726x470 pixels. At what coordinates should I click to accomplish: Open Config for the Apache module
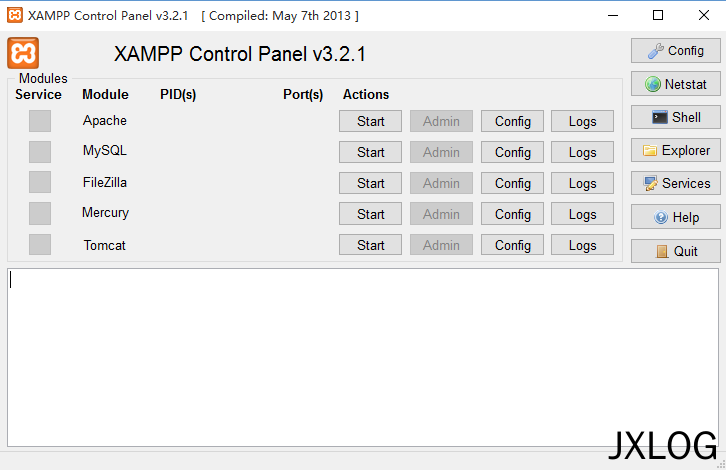(x=512, y=121)
